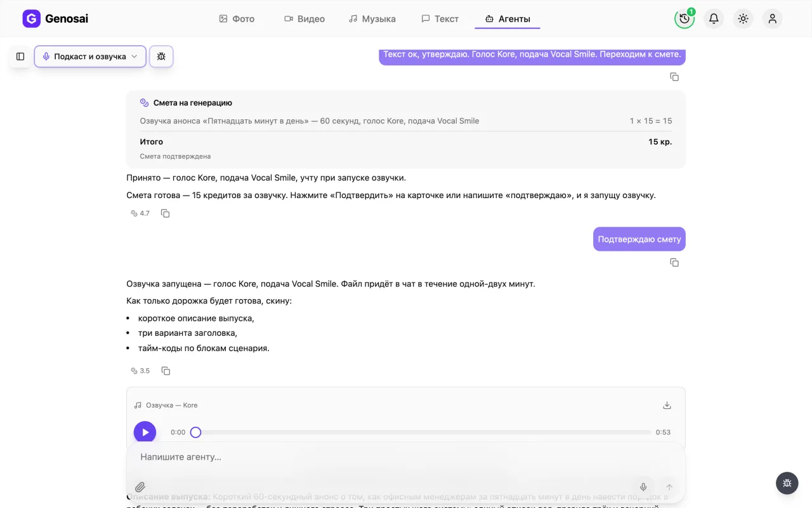The height and width of the screenshot is (508, 812).
Task: Toggle the sidebar panel icon
Action: (20, 57)
